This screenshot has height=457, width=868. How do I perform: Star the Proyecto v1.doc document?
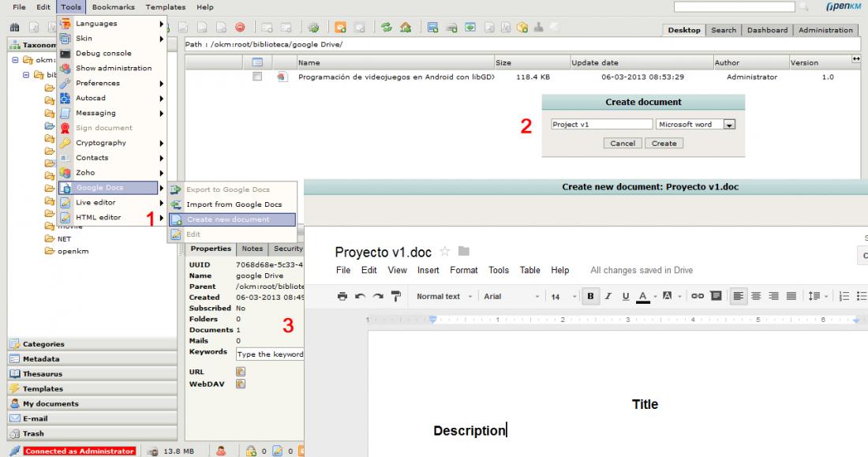[x=443, y=253]
